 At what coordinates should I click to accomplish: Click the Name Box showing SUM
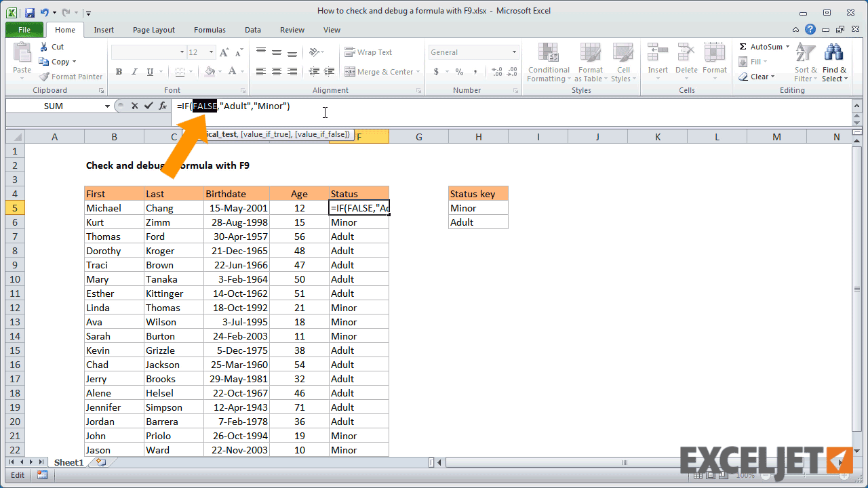(54, 106)
